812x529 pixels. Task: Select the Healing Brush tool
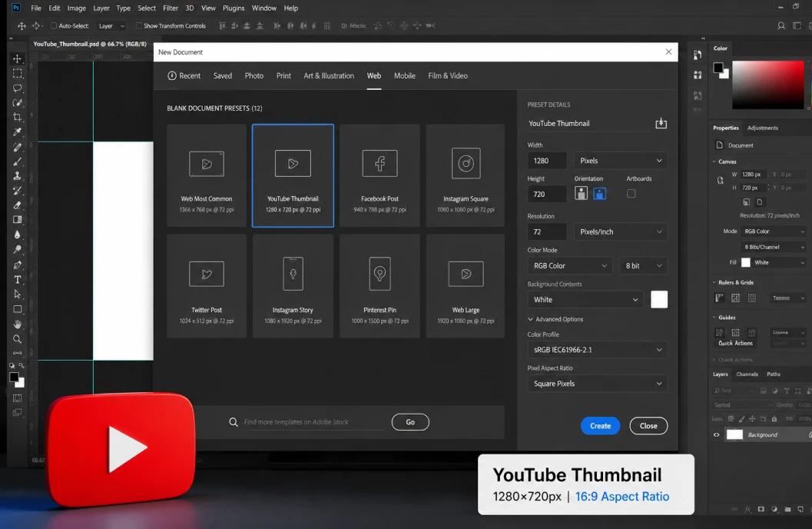point(17,147)
